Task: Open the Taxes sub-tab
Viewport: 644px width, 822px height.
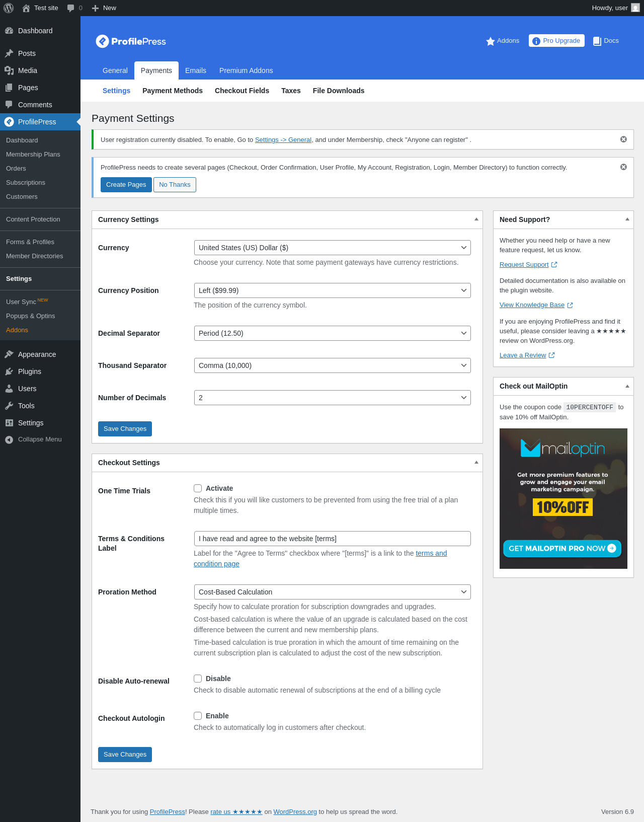Action: coord(291,91)
